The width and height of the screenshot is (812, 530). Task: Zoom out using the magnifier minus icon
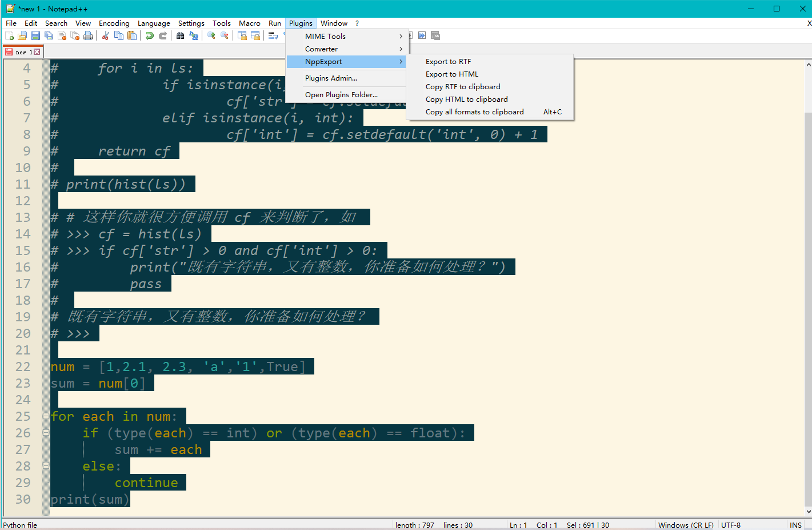[x=225, y=35]
